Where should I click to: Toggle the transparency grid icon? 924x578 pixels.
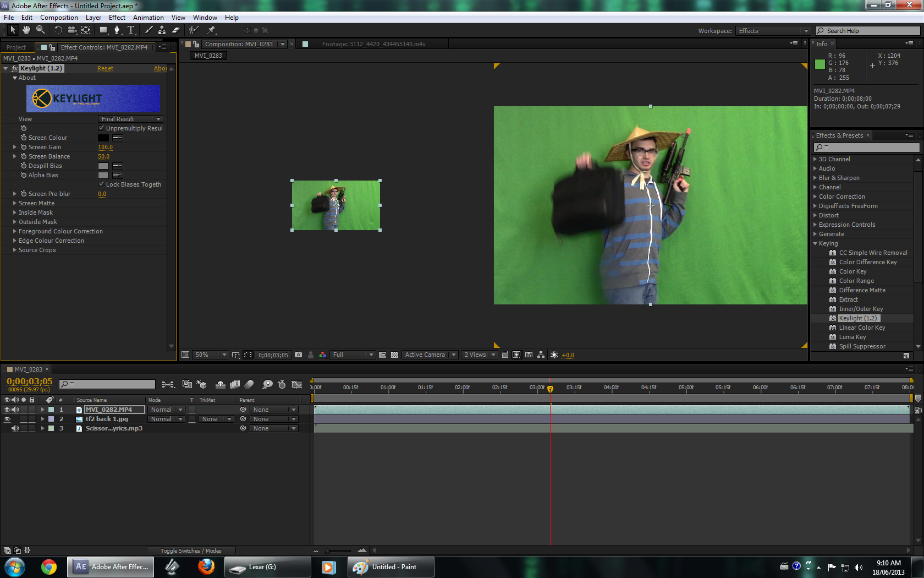click(x=394, y=355)
